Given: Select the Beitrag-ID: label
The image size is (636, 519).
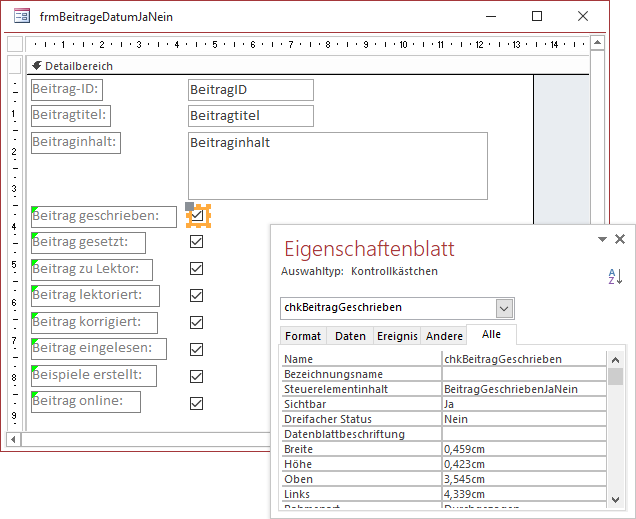Looking at the screenshot, I should tap(67, 90).
